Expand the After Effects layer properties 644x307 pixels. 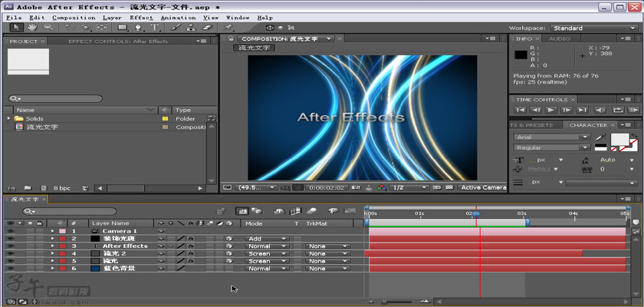(x=52, y=246)
